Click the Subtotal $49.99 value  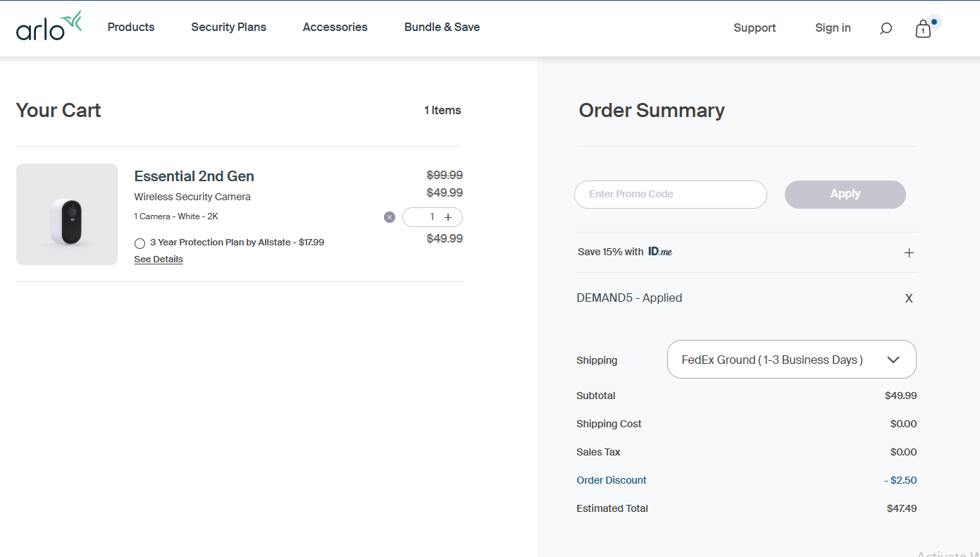[901, 396]
